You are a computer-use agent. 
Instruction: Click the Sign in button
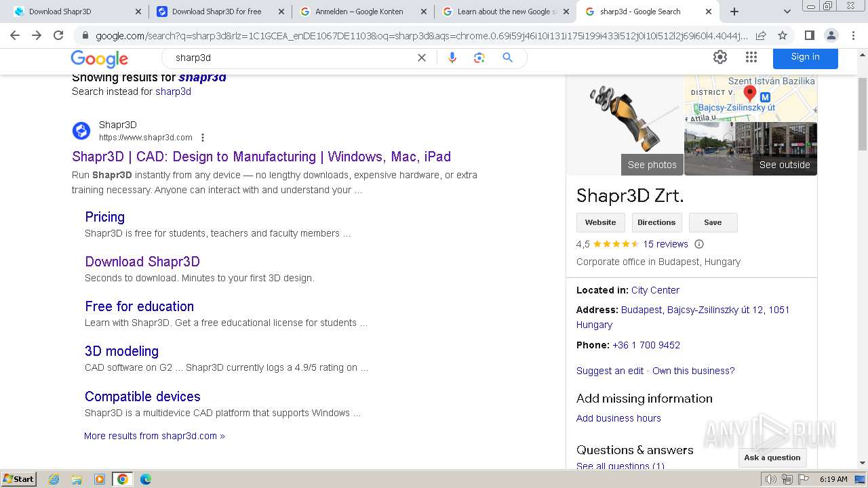click(x=805, y=57)
